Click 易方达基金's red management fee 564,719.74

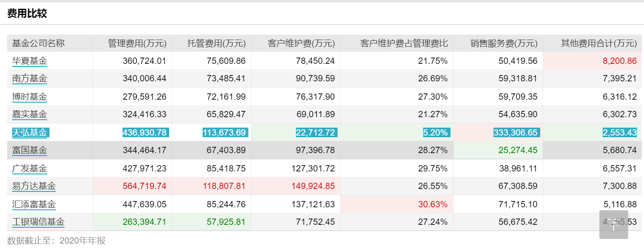(x=144, y=186)
